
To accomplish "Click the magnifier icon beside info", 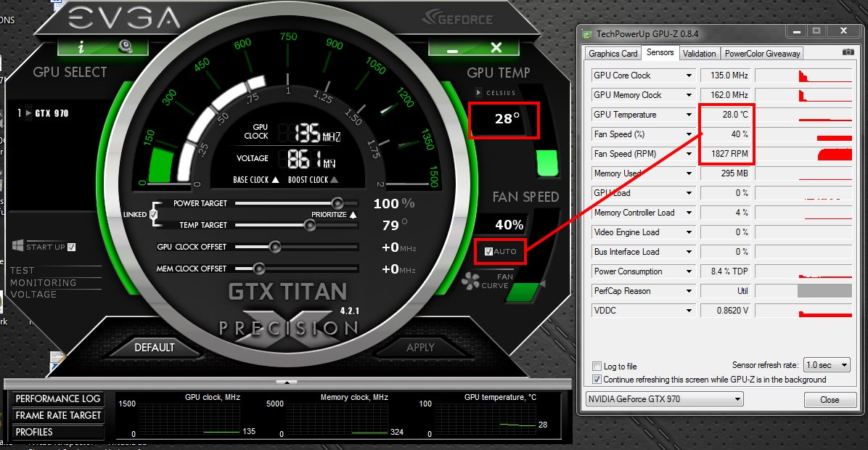I will (126, 47).
